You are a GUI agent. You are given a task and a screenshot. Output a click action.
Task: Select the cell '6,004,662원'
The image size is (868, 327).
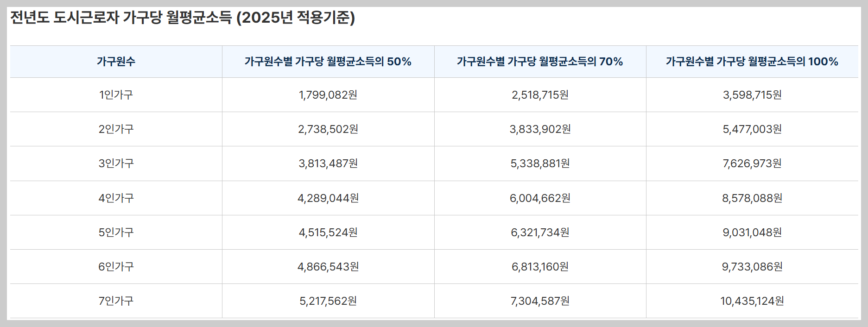540,198
